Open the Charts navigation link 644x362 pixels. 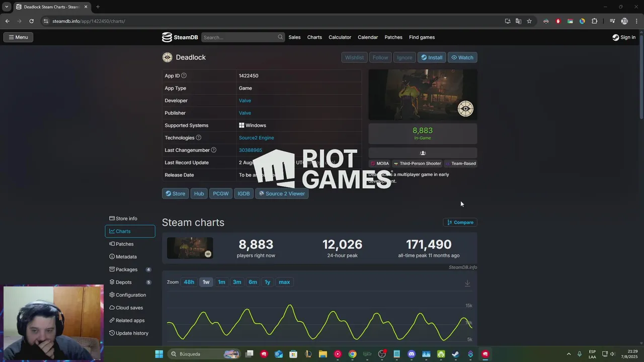click(x=314, y=37)
